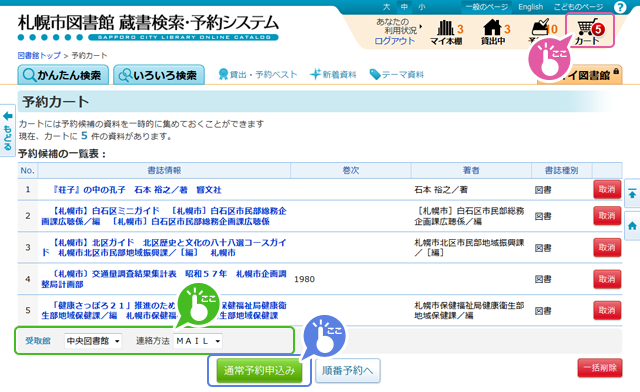Open the contact method MAIL dropdown
Viewport: 640px width, 392px height.
[198, 341]
